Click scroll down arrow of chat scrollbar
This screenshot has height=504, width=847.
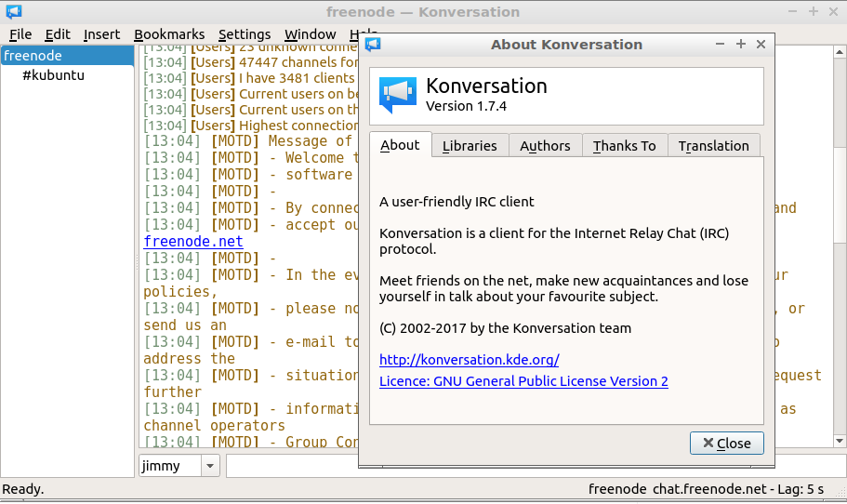point(839,441)
